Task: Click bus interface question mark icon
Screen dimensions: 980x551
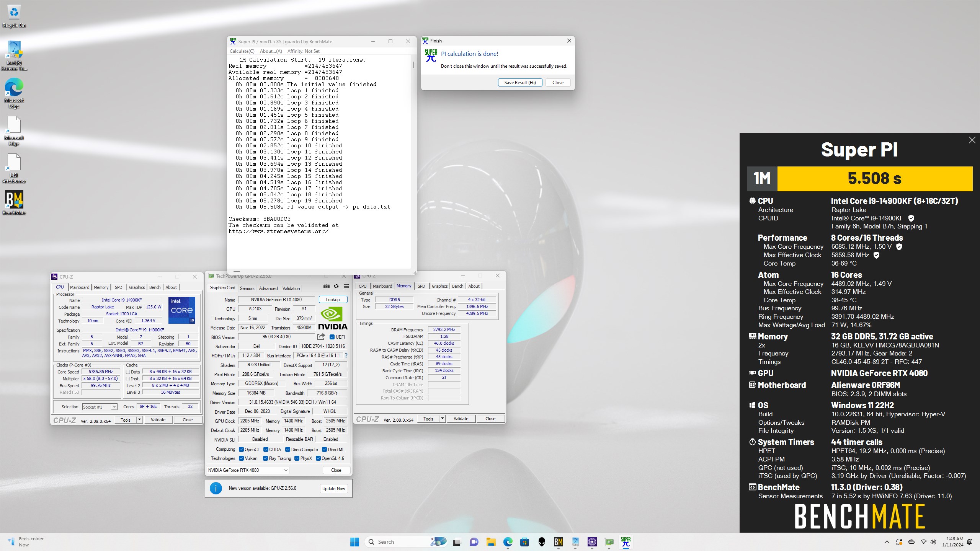Action: pos(346,355)
